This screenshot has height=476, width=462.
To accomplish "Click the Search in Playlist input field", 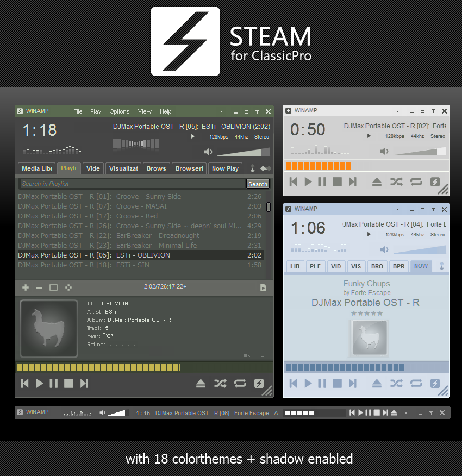I will pos(133,184).
